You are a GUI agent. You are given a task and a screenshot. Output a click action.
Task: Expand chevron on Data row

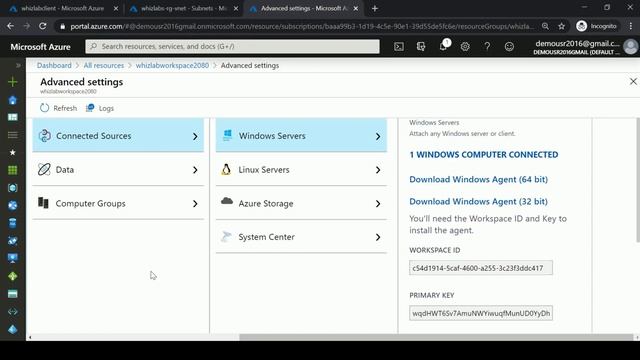pyautogui.click(x=195, y=170)
